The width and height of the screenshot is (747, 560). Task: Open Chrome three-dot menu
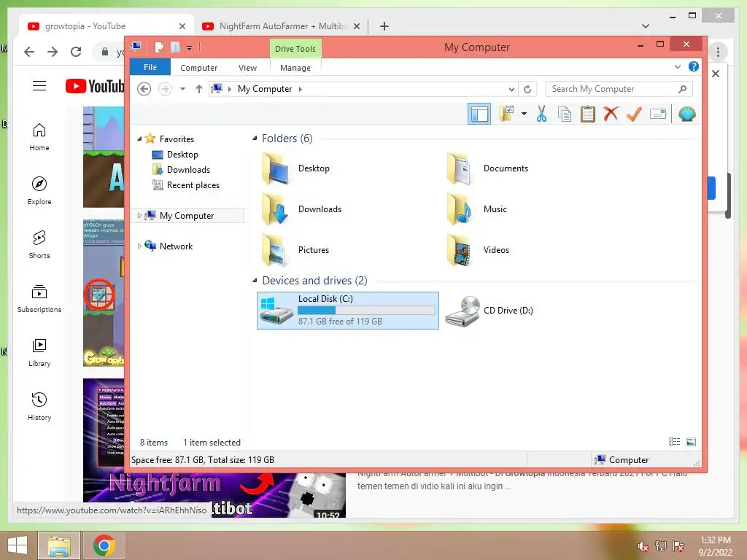tap(718, 52)
